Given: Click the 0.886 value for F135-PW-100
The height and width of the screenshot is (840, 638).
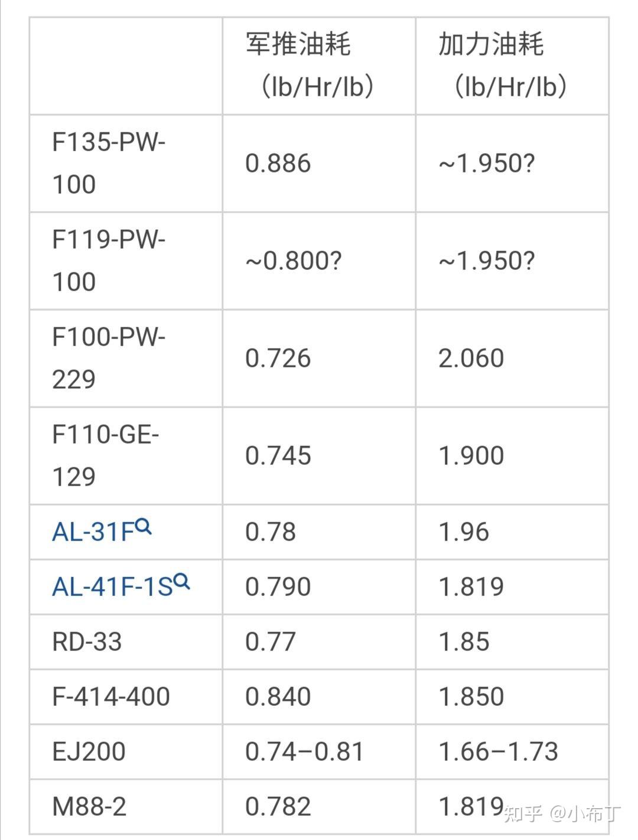Looking at the screenshot, I should 278,164.
